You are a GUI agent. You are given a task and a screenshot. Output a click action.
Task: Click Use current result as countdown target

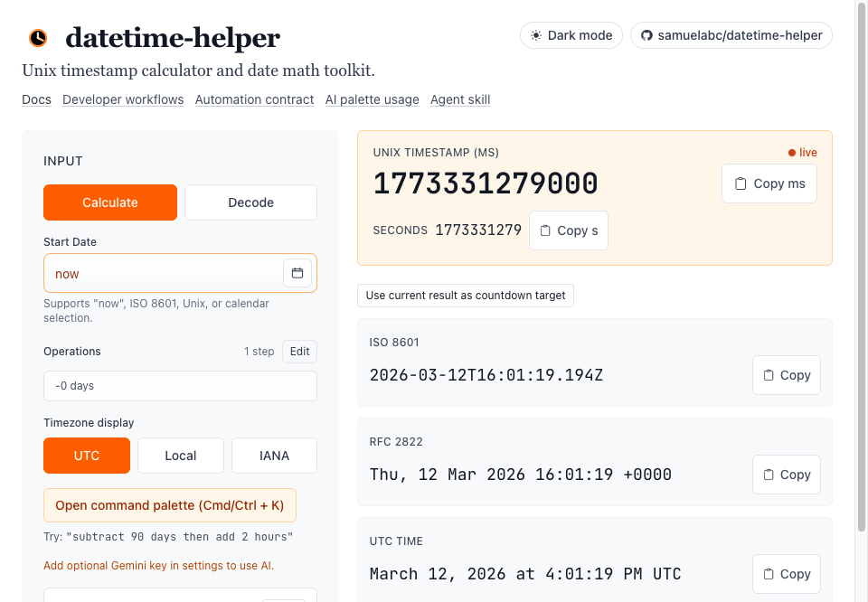click(465, 295)
